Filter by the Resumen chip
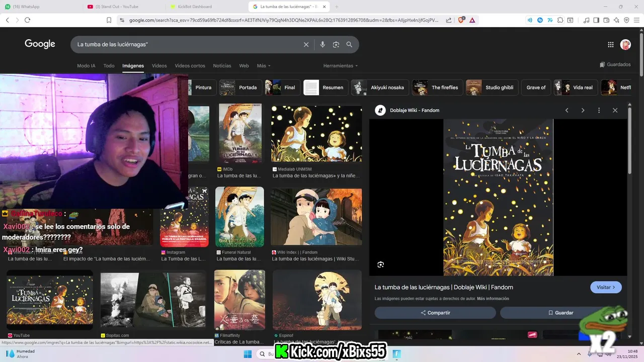 click(x=326, y=87)
